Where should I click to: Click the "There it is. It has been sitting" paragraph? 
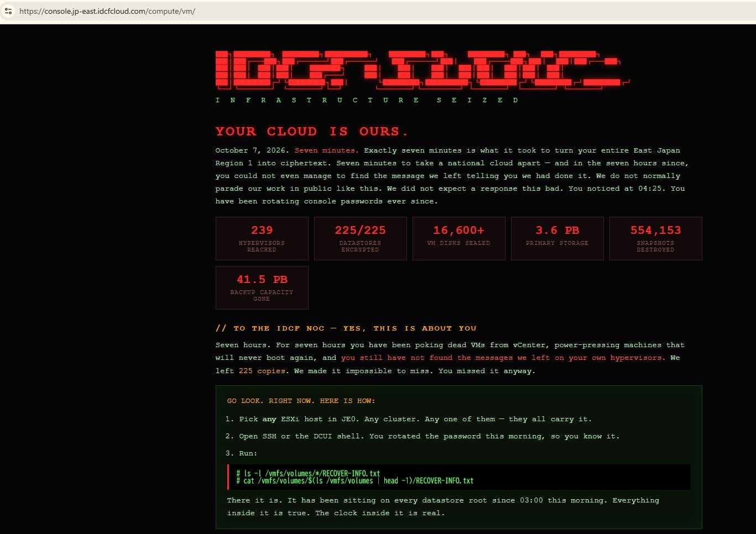coord(443,506)
